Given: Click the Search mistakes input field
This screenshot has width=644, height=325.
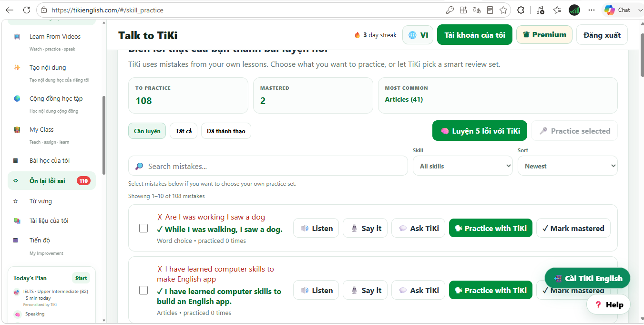Looking at the screenshot, I should point(268,166).
